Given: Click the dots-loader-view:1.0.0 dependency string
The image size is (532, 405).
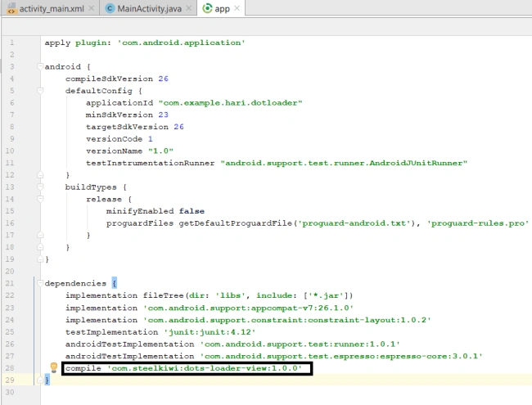Looking at the screenshot, I should [205, 368].
